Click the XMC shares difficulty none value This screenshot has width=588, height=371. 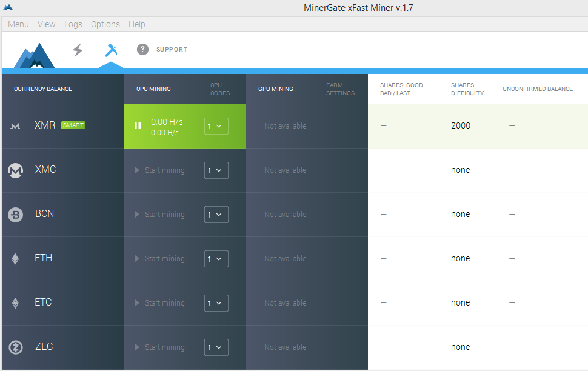pos(461,170)
